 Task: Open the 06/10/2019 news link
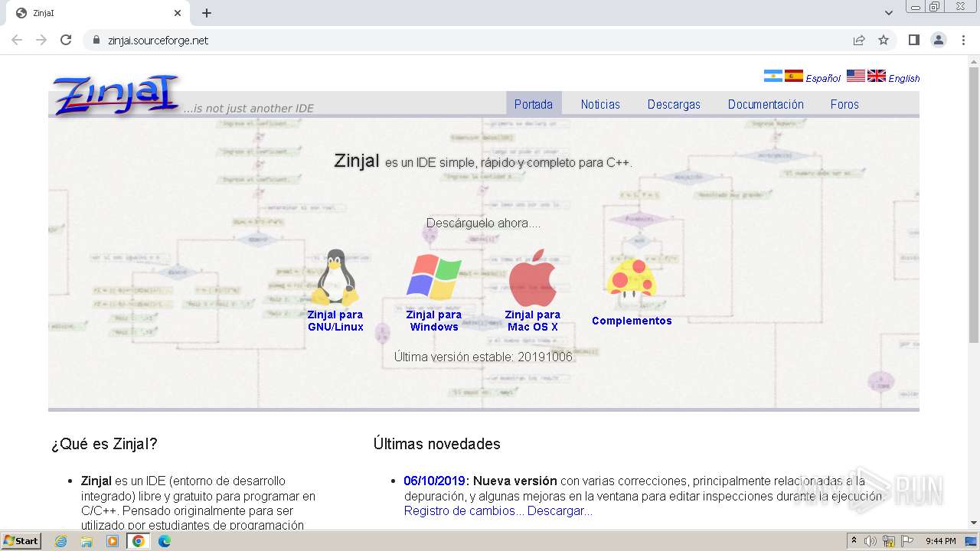434,481
